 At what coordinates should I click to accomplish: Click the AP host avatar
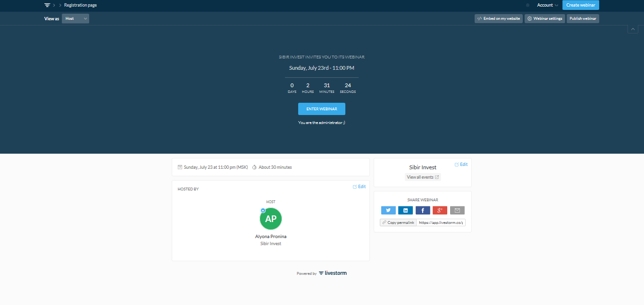[271, 219]
